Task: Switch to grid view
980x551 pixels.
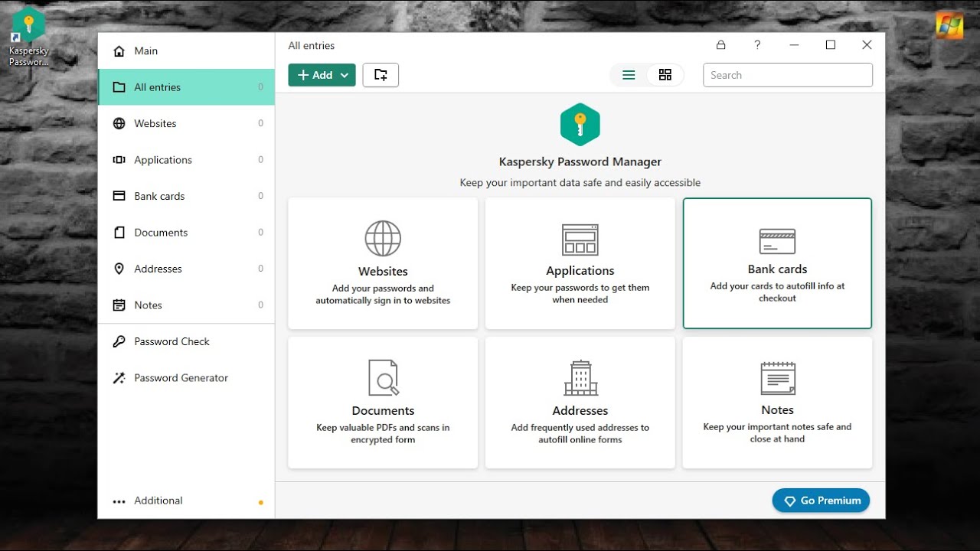Action: click(x=665, y=75)
